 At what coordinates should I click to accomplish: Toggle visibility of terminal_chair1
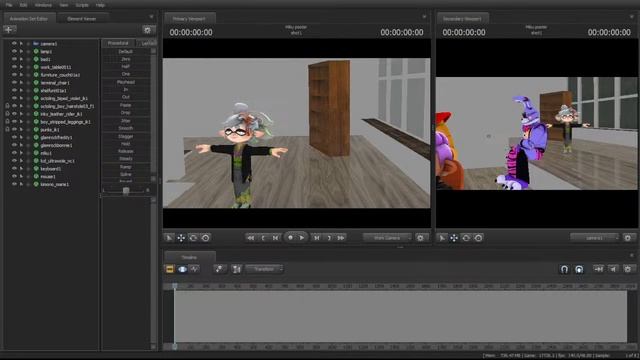pyautogui.click(x=14, y=83)
